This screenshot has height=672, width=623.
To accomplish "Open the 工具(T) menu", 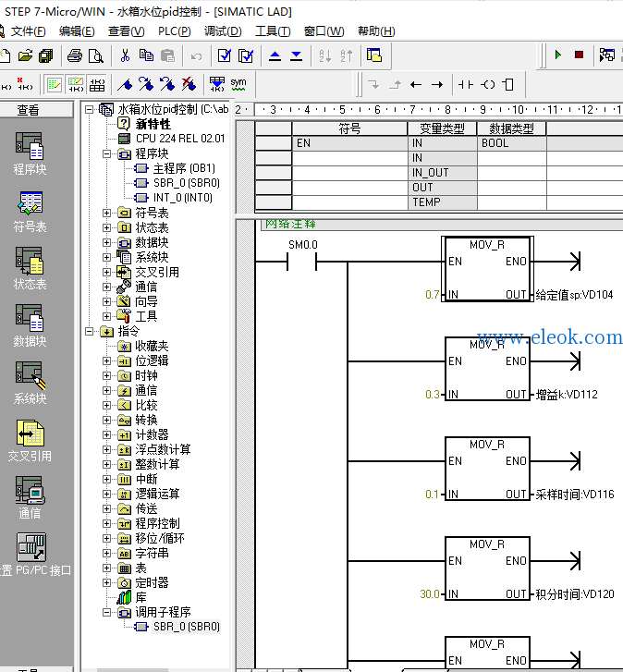I will tap(273, 31).
